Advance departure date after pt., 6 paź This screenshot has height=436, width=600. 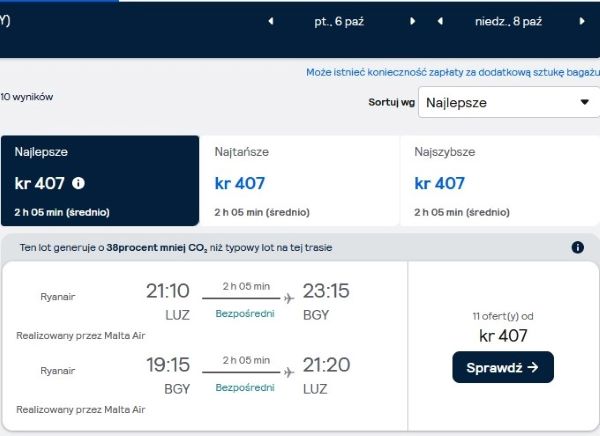coord(412,21)
